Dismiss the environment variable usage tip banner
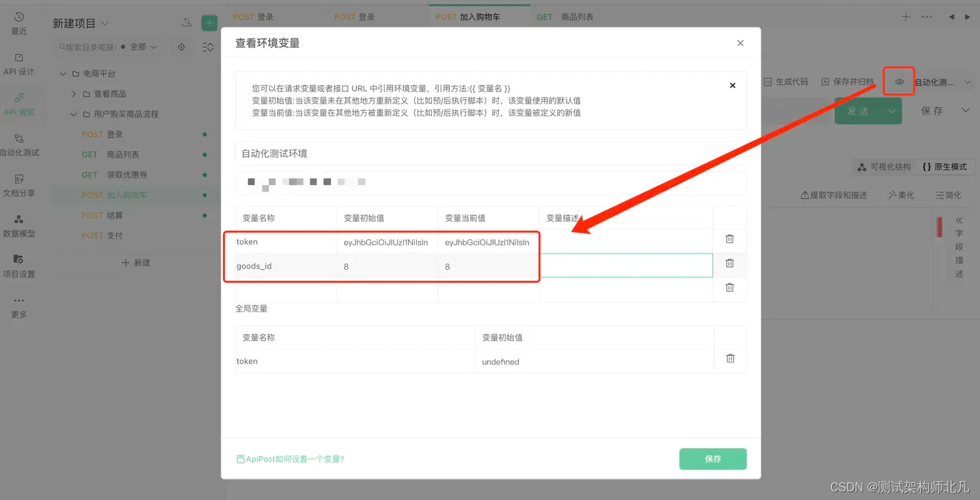The image size is (980, 500). 733,85
